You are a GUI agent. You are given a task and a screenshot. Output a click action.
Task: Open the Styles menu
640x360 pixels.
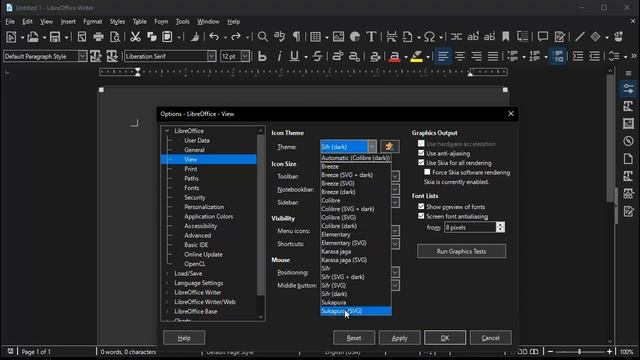117,22
